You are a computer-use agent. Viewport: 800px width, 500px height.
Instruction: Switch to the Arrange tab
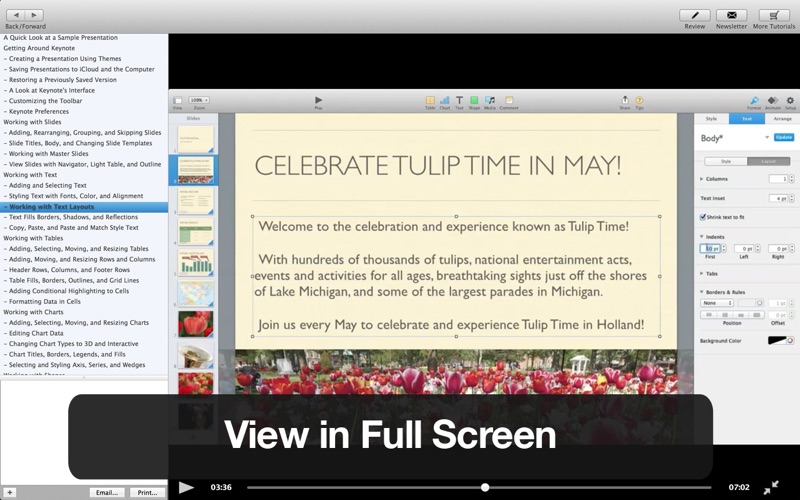tap(782, 119)
